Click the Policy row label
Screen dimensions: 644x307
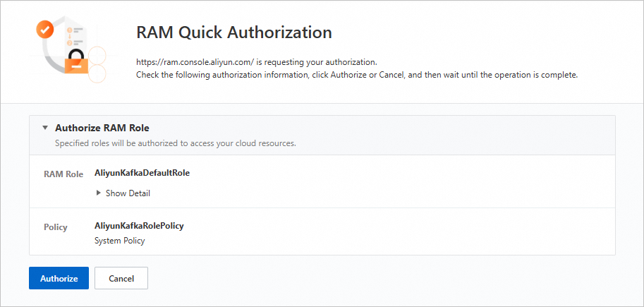point(56,227)
